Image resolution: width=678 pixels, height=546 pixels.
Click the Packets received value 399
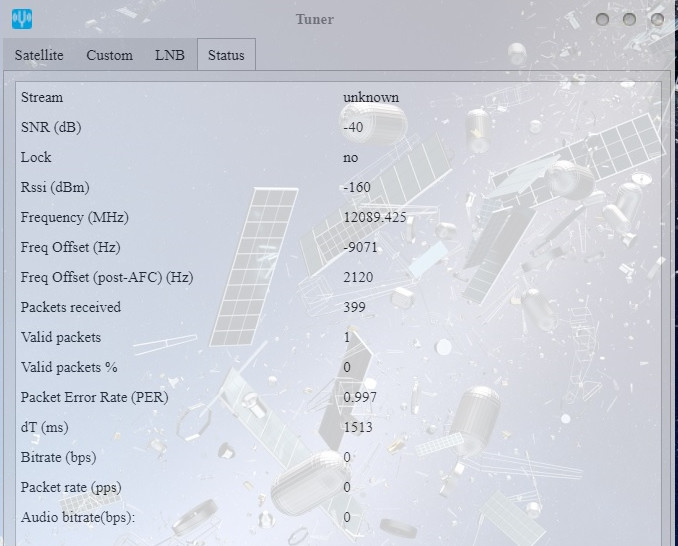[354, 307]
